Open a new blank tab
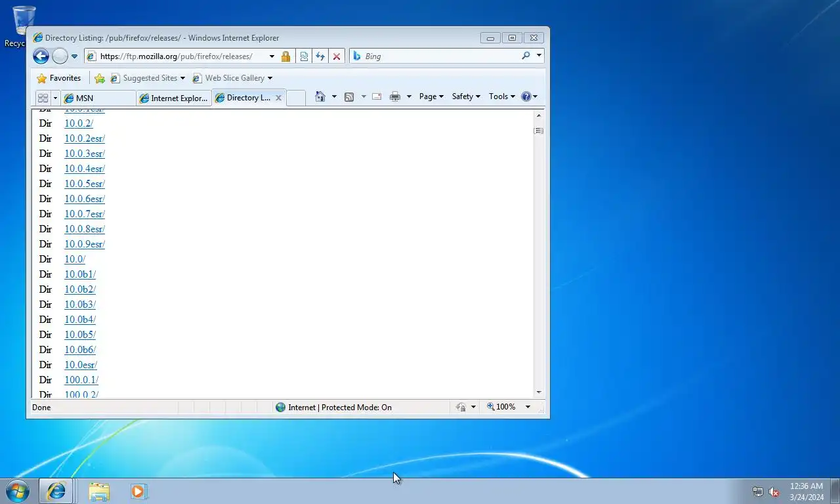840x504 pixels. [x=296, y=98]
